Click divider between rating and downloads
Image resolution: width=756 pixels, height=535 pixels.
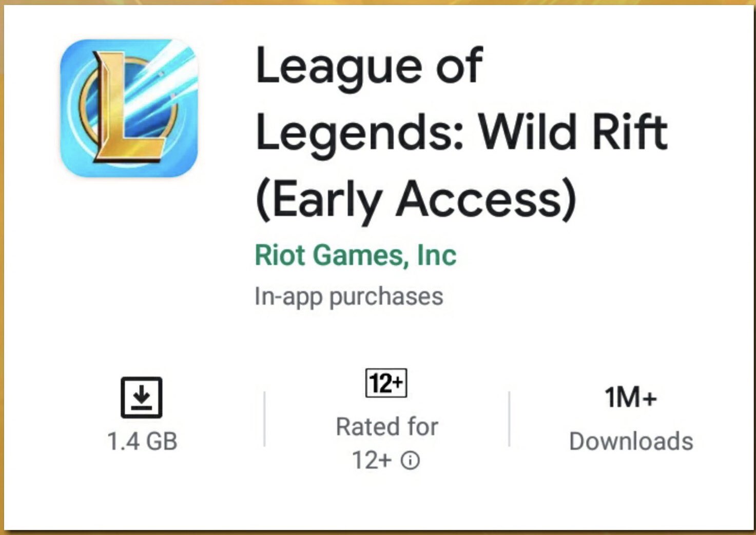click(509, 419)
